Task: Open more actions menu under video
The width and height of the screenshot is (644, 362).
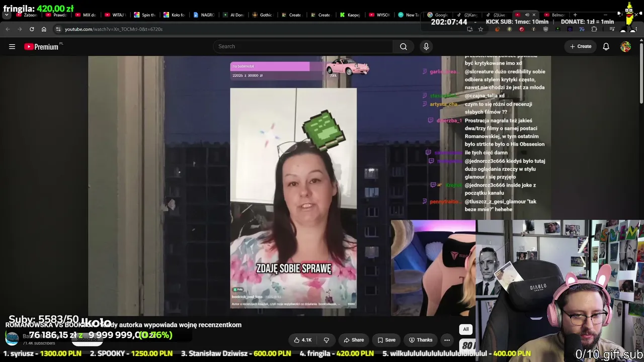Action: click(447, 340)
